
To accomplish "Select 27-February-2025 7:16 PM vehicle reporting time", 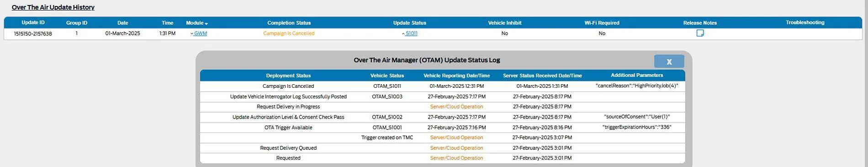I will pyautogui.click(x=456, y=128).
